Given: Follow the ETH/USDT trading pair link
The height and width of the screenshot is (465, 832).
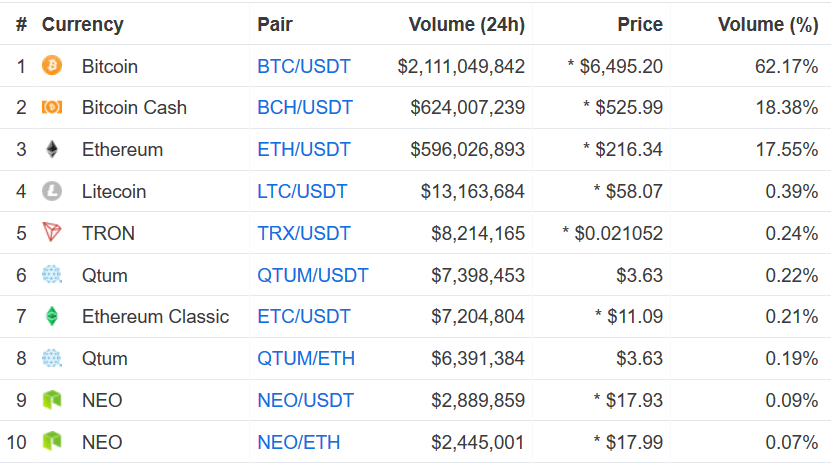Looking at the screenshot, I should pyautogui.click(x=304, y=149).
